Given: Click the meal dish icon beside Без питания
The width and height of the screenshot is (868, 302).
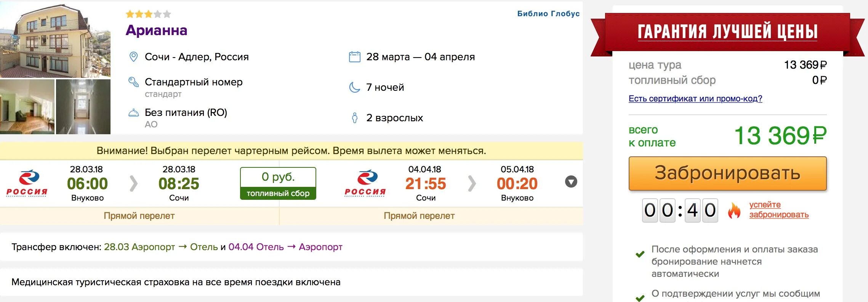Looking at the screenshot, I should pos(133,113).
